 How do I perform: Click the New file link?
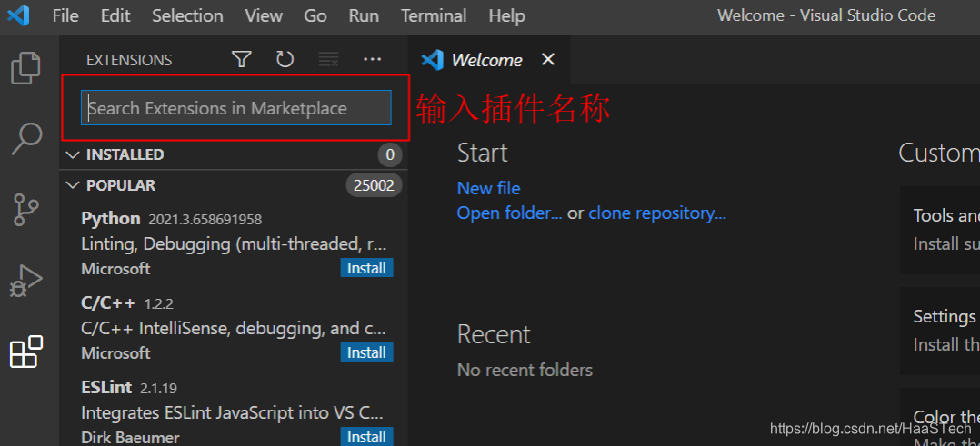489,188
